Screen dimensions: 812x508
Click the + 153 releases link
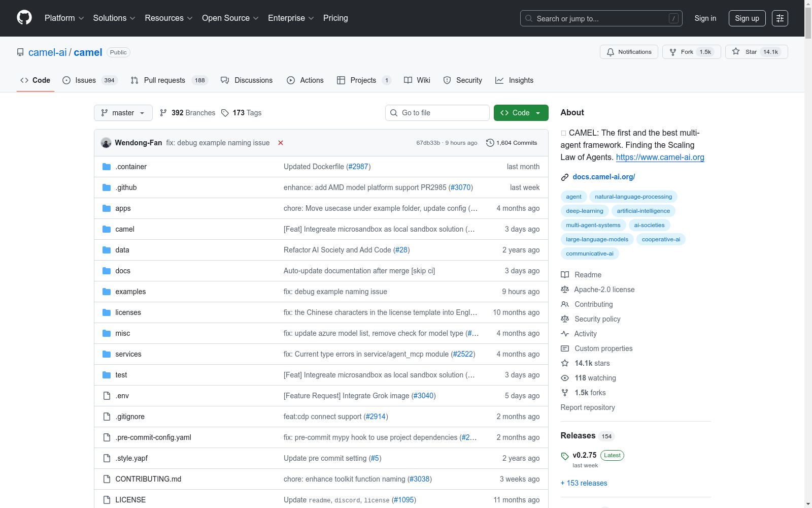pos(584,483)
